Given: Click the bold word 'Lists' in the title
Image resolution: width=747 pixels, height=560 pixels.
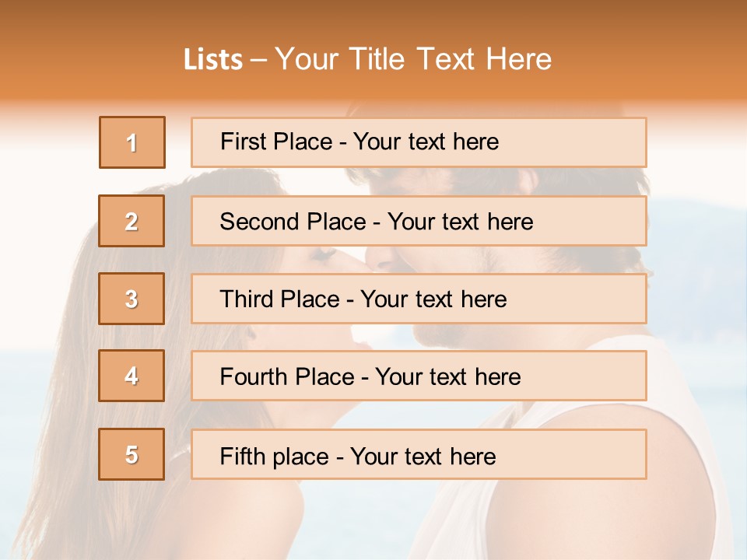Looking at the screenshot, I should tap(213, 60).
